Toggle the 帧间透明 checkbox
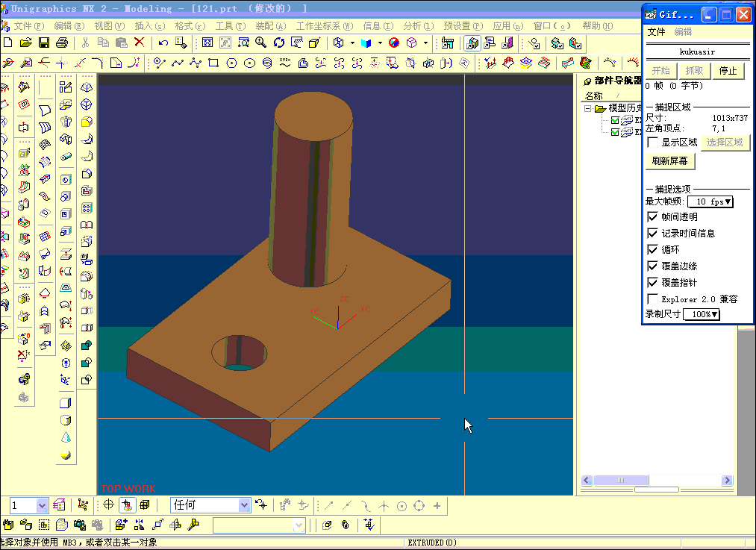This screenshot has height=550, width=756. [x=652, y=217]
